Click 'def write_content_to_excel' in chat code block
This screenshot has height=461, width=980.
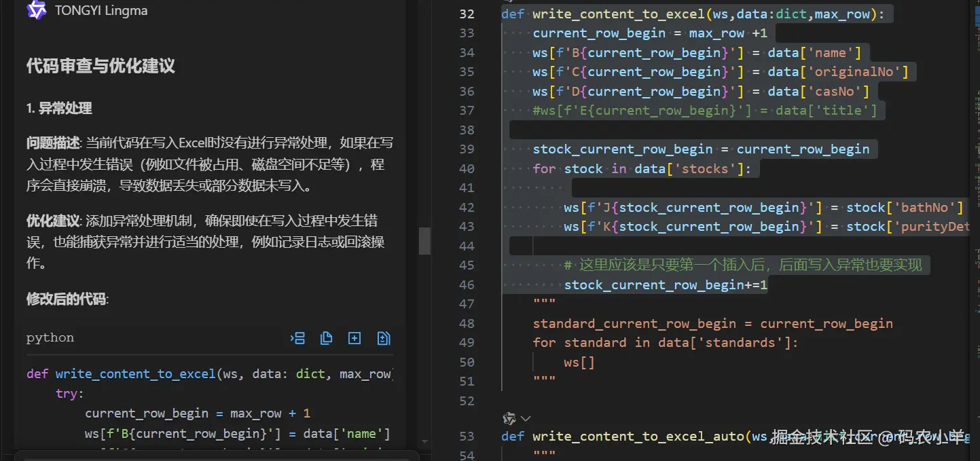pos(121,374)
